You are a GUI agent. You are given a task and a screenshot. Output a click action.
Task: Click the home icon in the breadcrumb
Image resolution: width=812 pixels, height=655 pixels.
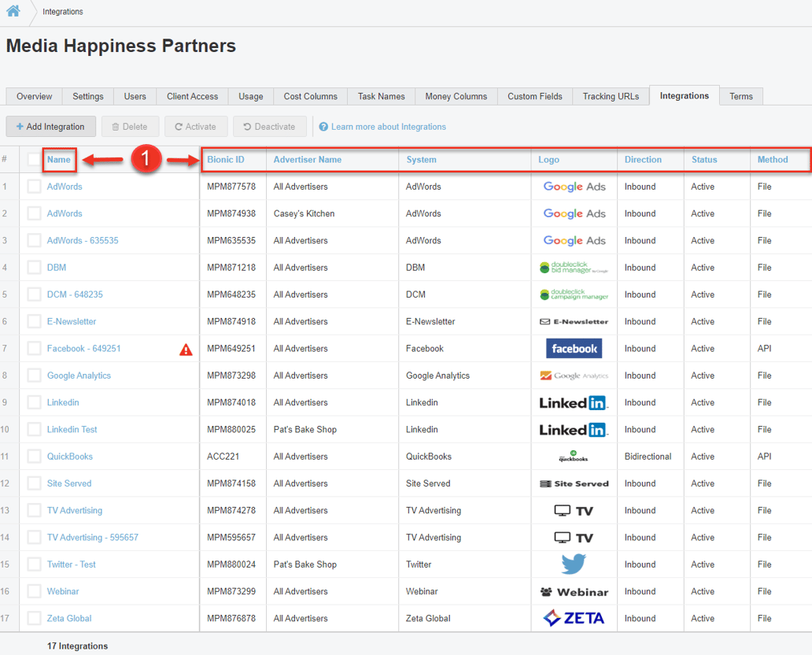(x=11, y=11)
